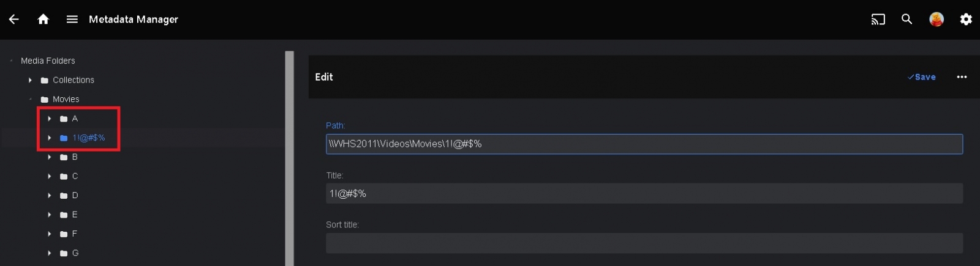Click the back arrow icon
980x266 pixels.
click(x=13, y=20)
